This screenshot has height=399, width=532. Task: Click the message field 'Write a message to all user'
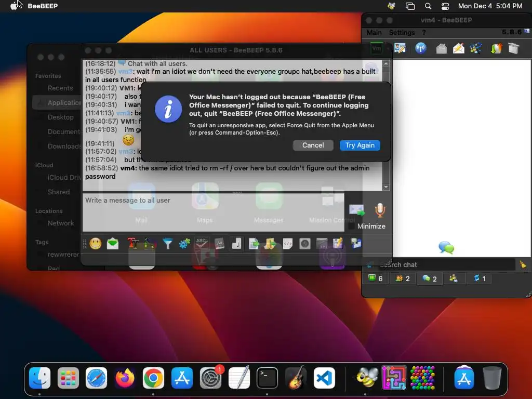pos(214,212)
